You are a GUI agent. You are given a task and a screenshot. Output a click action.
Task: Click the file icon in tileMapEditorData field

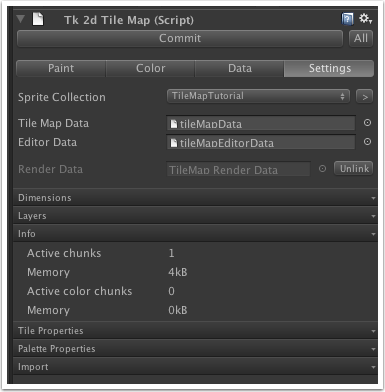pyautogui.click(x=174, y=143)
